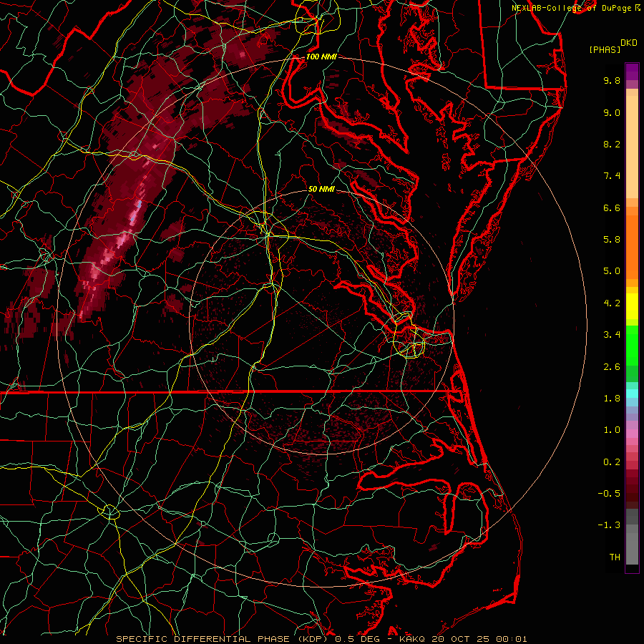Click the DKD product label
The width and height of the screenshot is (644, 644).
(628, 43)
